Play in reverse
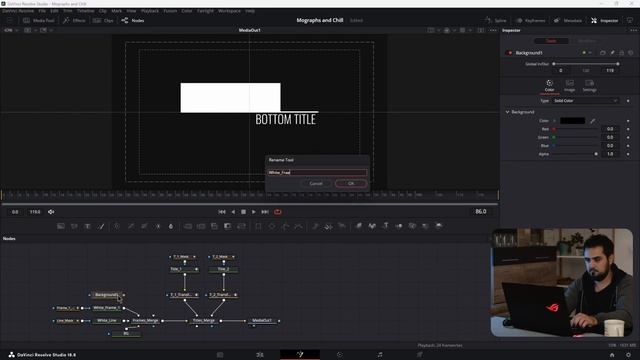Screen dimensions: 640x360 point(233,212)
